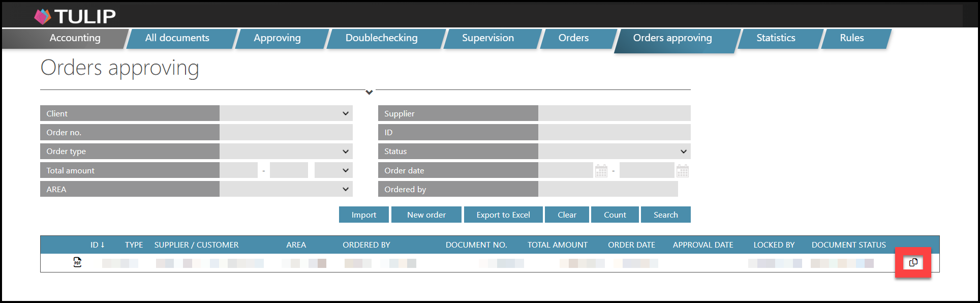Collapse the filter panel with chevron arrow
The width and height of the screenshot is (980, 303).
point(369,92)
